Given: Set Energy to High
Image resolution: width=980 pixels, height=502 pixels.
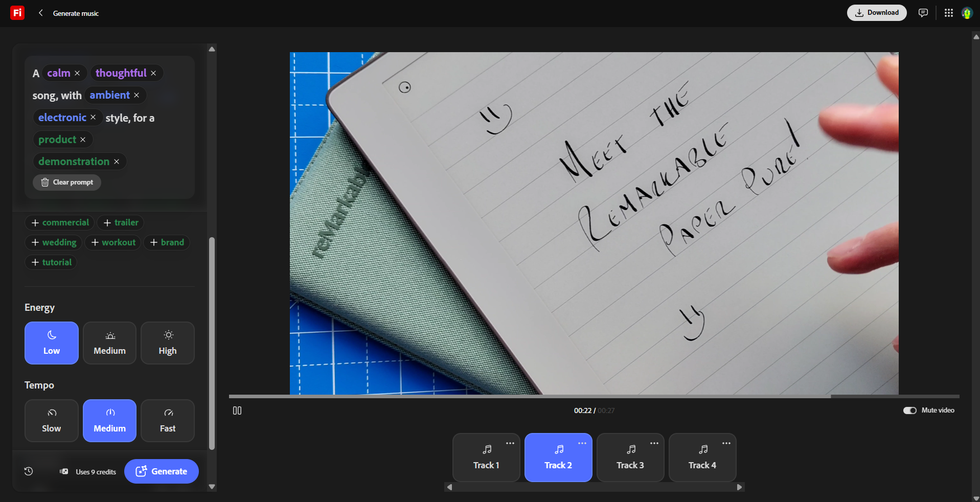Looking at the screenshot, I should [168, 343].
